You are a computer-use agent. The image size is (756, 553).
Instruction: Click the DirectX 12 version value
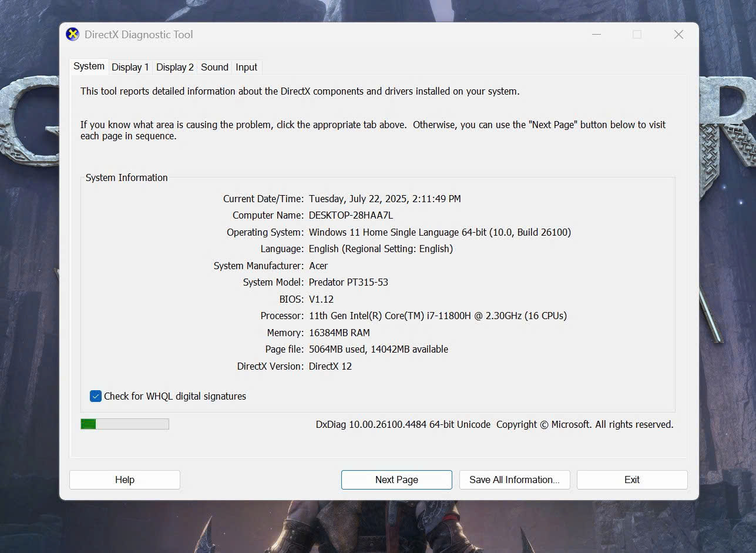[x=330, y=366]
